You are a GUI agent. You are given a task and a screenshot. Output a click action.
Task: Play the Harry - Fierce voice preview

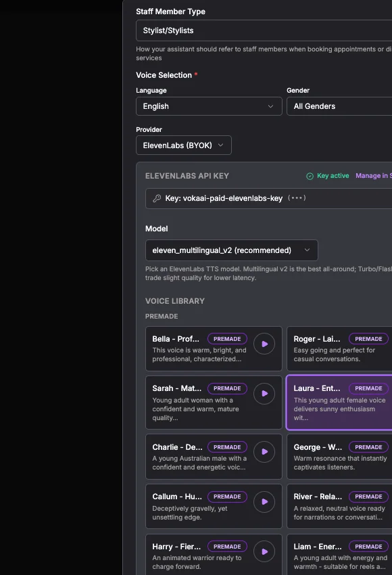coord(264,551)
